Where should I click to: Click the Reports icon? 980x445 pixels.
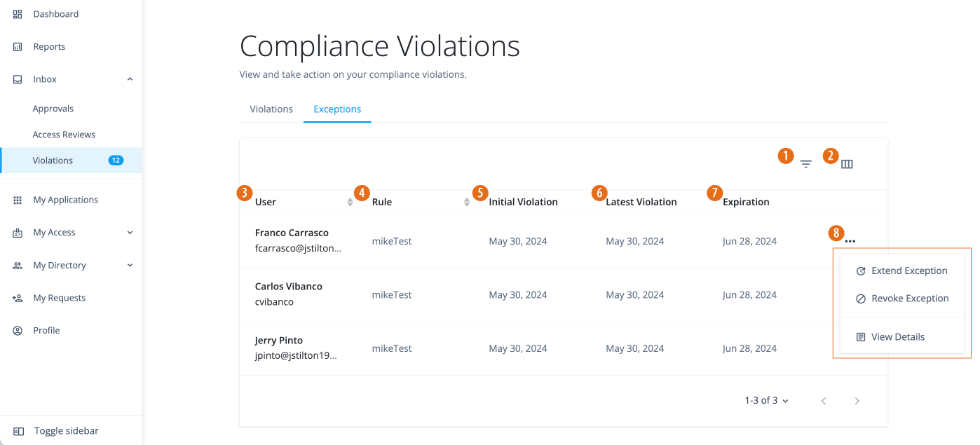(17, 46)
